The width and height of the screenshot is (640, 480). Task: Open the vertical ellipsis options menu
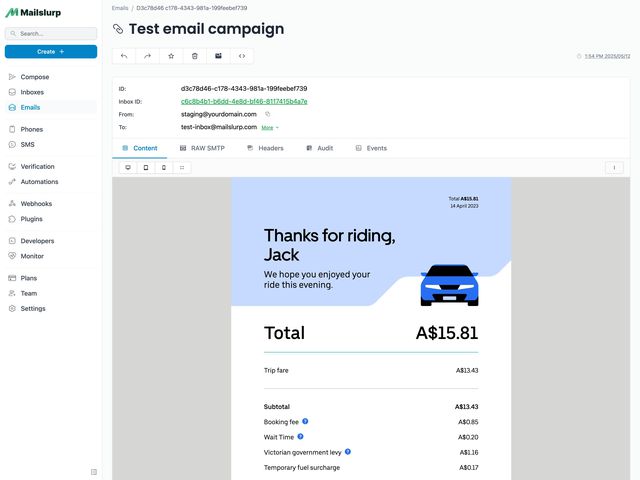click(x=614, y=168)
